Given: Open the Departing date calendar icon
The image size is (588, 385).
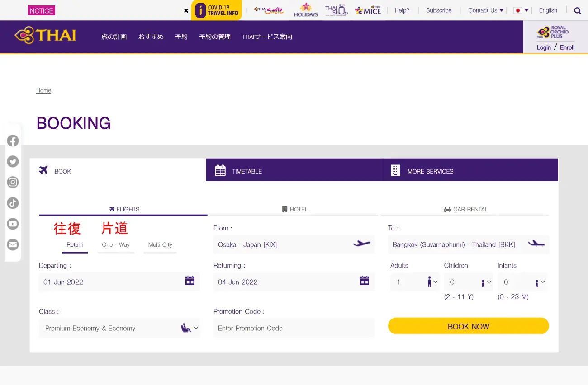Looking at the screenshot, I should (x=190, y=281).
